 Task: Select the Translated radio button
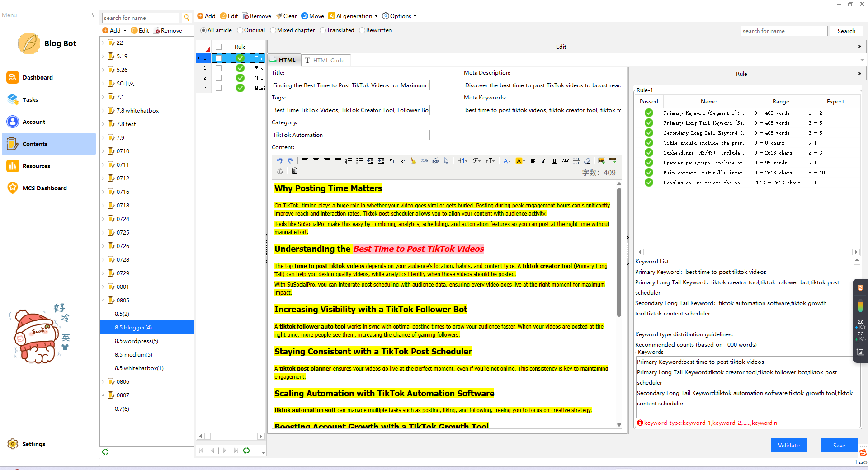pos(323,30)
